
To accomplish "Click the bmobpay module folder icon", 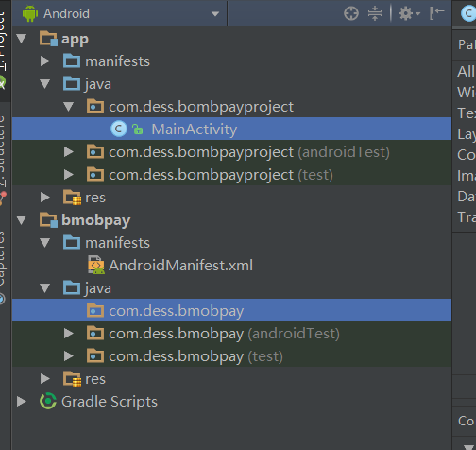I will [48, 220].
